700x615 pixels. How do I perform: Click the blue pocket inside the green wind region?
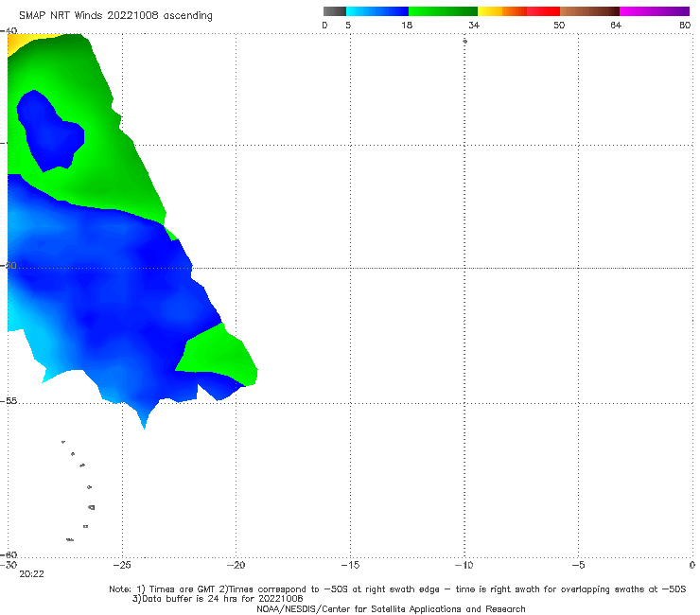pyautogui.click(x=50, y=132)
